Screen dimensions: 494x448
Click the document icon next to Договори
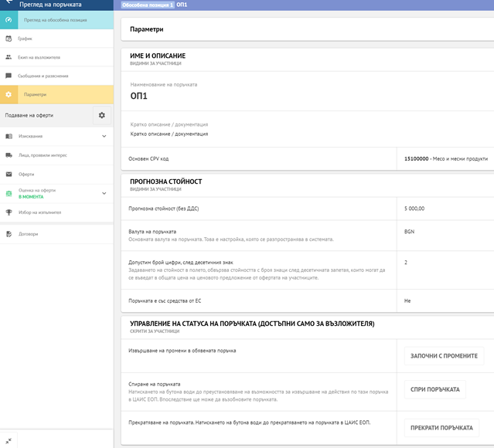(x=9, y=233)
